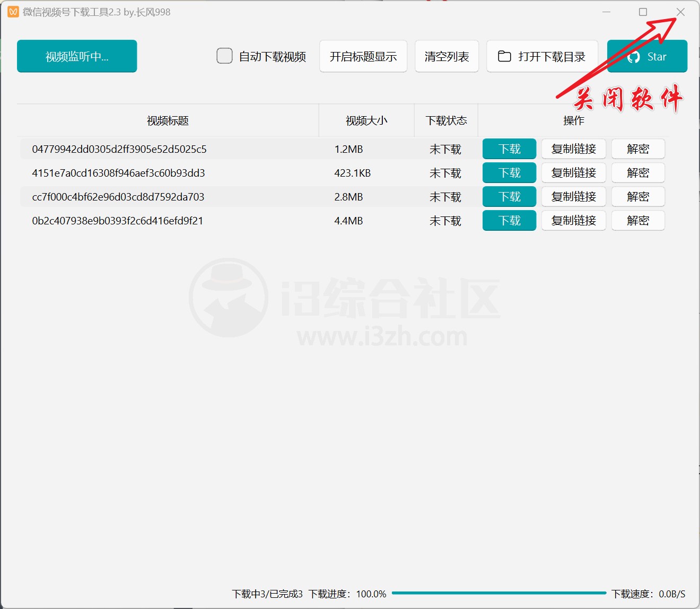Open the download folder directory

542,56
